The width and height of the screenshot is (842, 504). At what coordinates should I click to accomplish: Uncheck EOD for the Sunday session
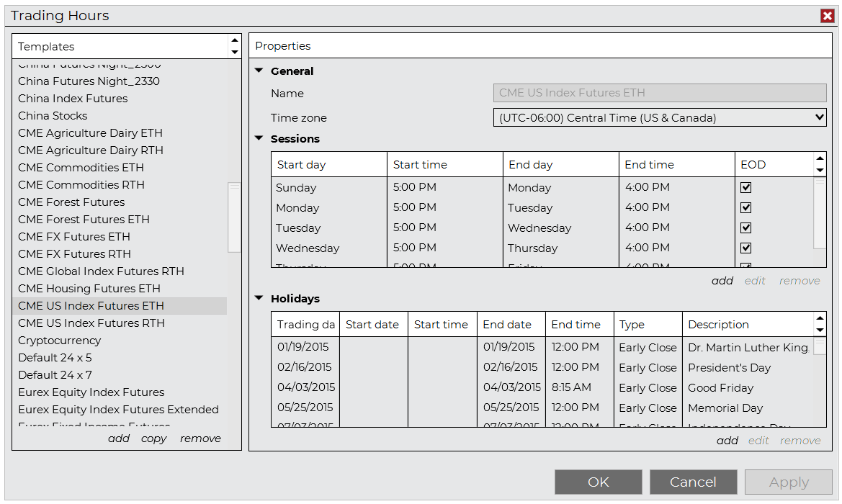(746, 187)
